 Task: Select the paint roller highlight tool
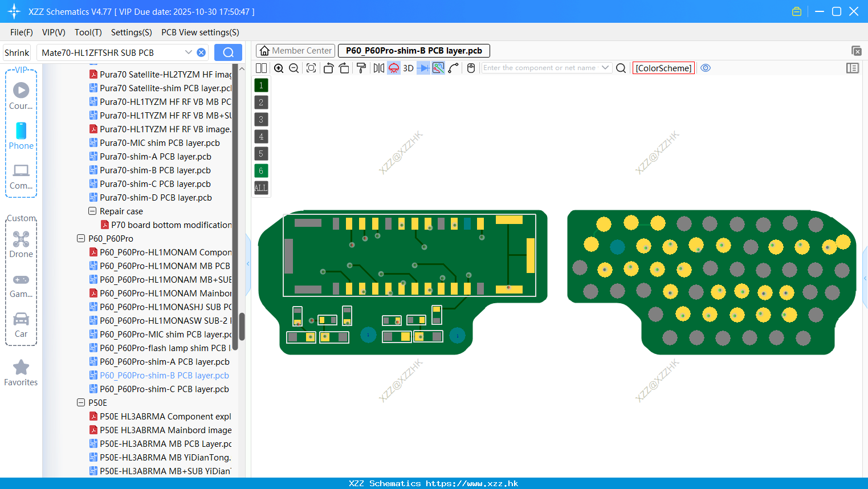point(361,68)
